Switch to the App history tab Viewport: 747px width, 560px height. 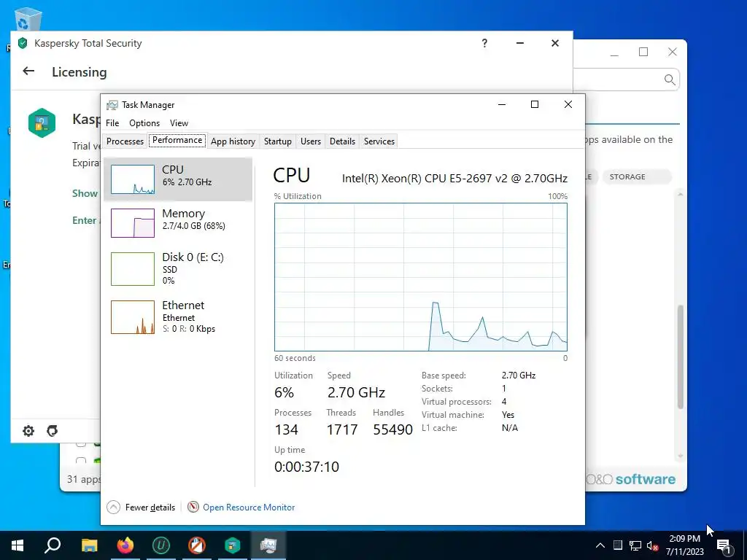[233, 141]
